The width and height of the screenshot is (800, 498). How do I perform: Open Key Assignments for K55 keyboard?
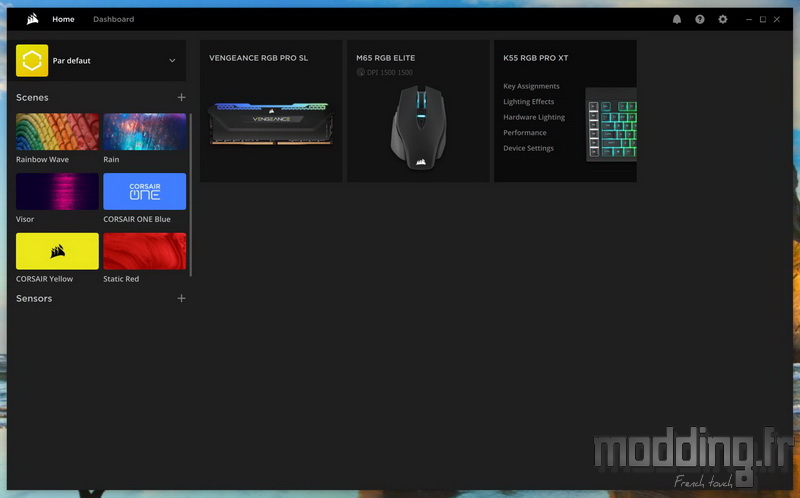[531, 86]
